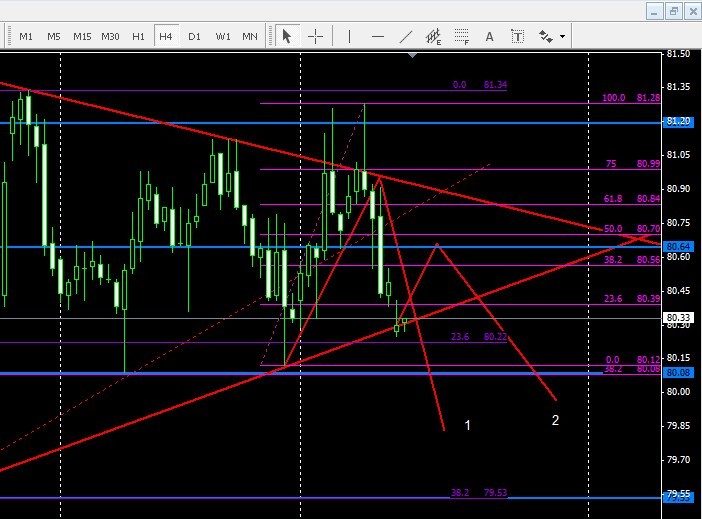Minimize the chart window

[x=654, y=11]
